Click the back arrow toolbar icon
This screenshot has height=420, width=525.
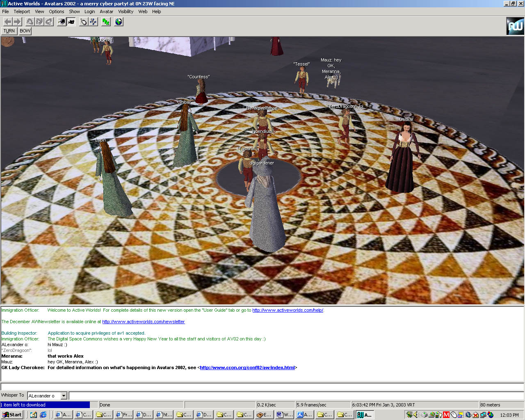[7, 22]
